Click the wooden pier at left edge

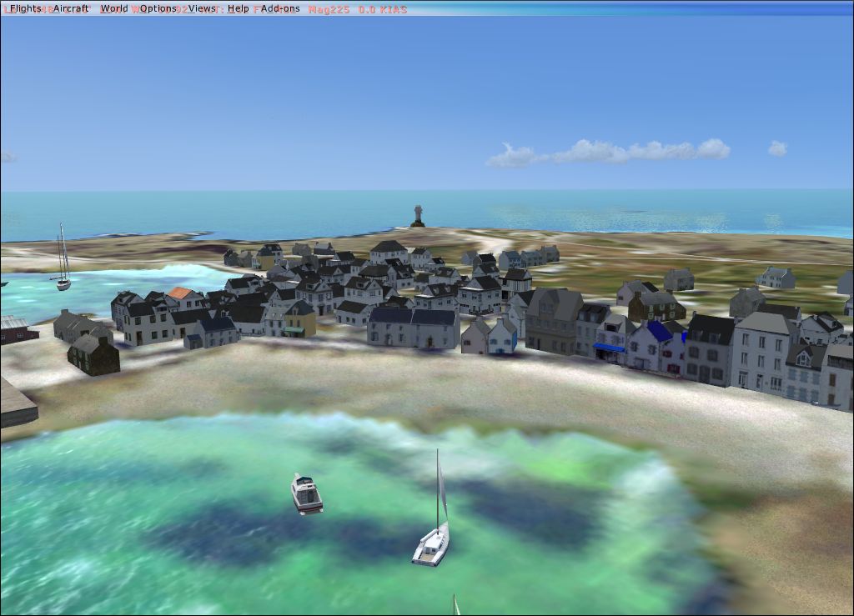17,404
